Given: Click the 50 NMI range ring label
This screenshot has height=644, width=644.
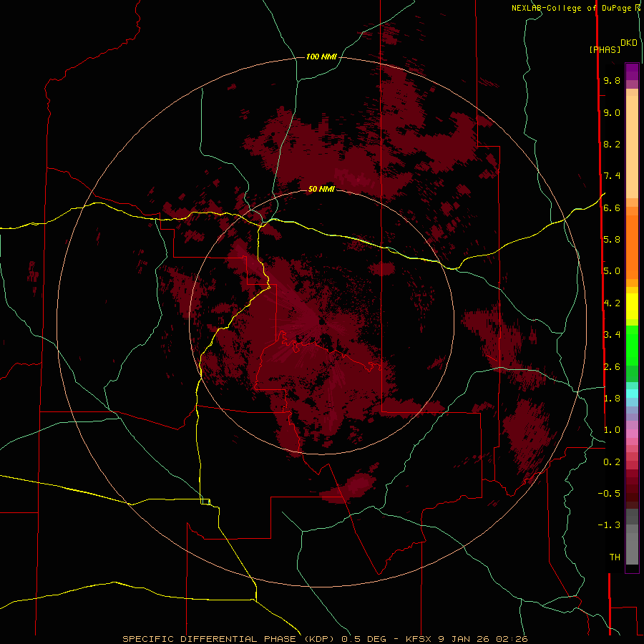Looking at the screenshot, I should [x=321, y=189].
